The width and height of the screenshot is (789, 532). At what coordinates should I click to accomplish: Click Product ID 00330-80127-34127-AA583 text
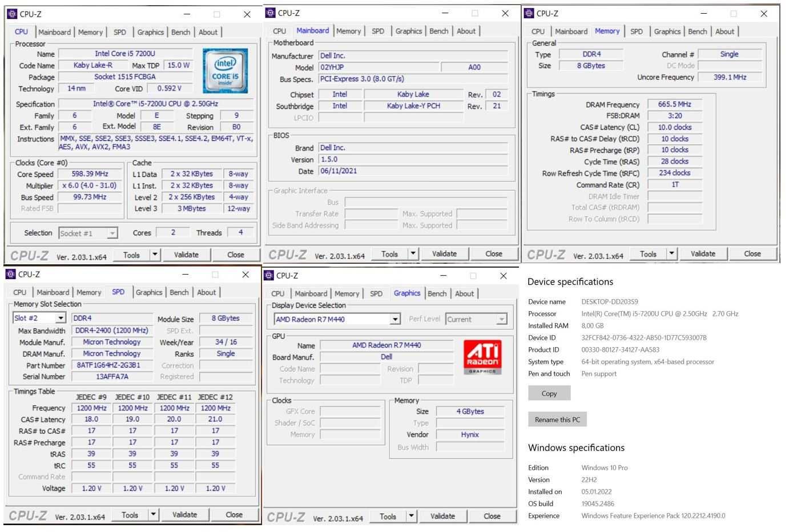click(x=620, y=349)
